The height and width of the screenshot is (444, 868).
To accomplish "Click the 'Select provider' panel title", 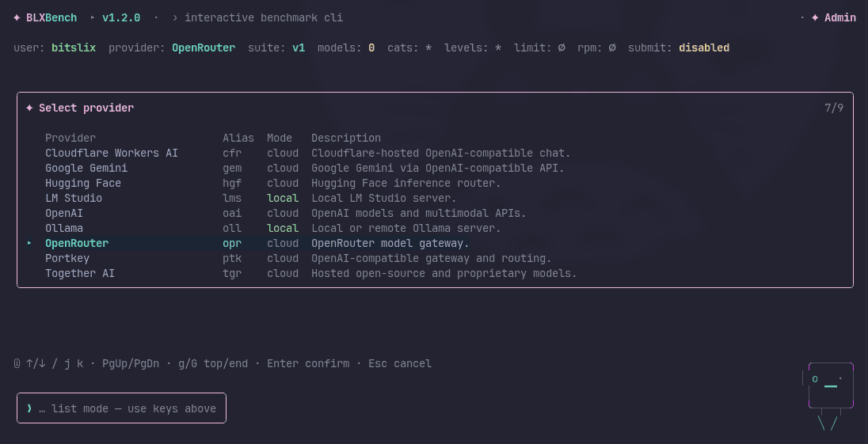I will pyautogui.click(x=86, y=108).
